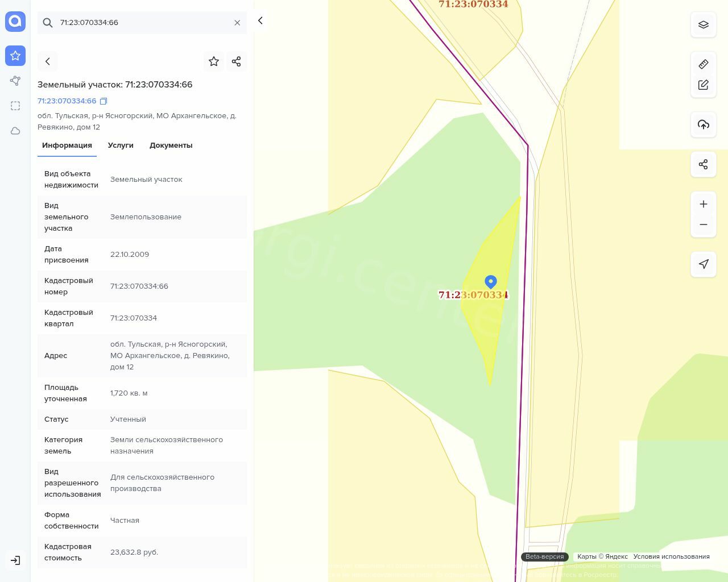Image resolution: width=728 pixels, height=582 pixels.
Task: Open the selection area tool in sidebar
Action: click(15, 106)
